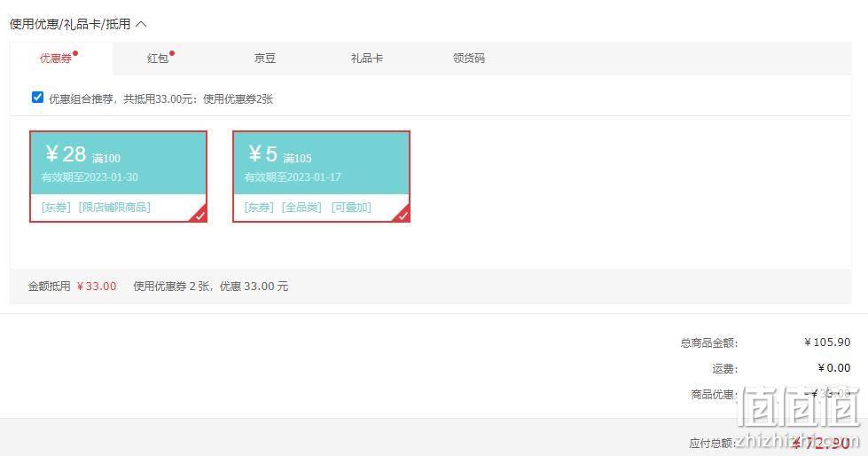868x456 pixels.
Task: Open the 领货码 tab
Action: (469, 59)
